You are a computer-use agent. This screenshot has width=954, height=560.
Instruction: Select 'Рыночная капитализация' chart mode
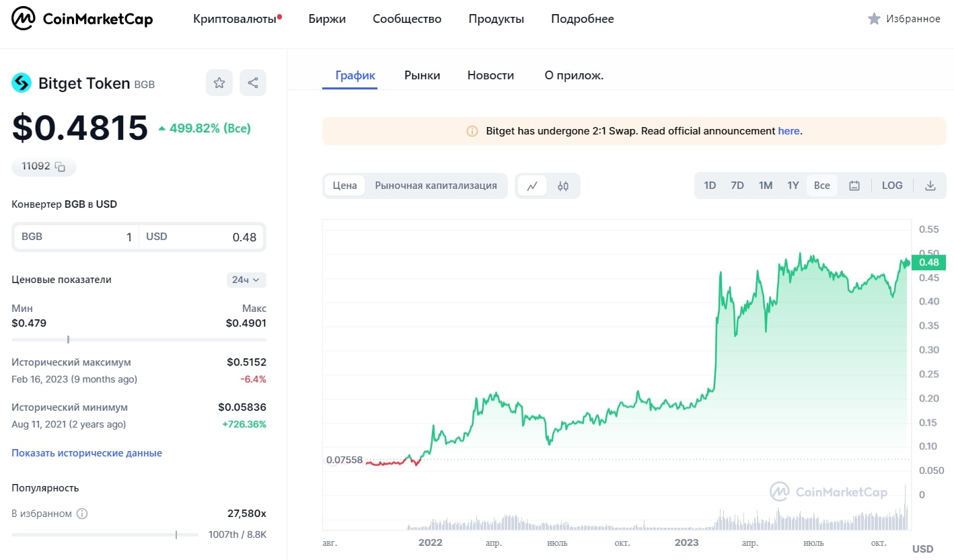[436, 186]
